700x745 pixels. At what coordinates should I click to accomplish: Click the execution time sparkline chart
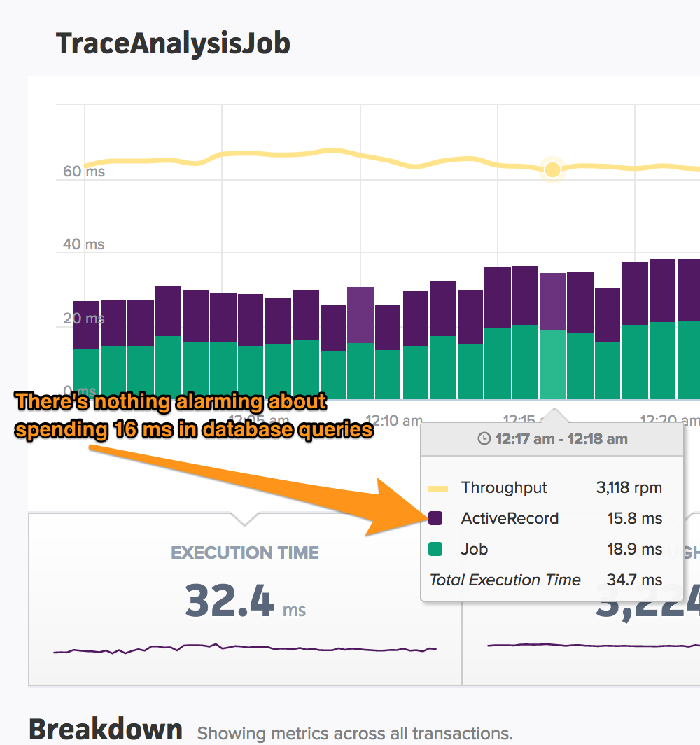244,648
